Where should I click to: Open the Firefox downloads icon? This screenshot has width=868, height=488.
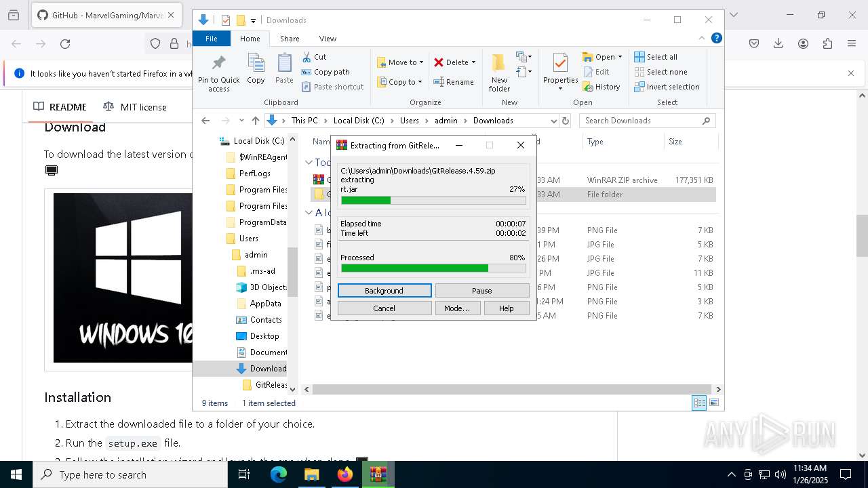778,44
